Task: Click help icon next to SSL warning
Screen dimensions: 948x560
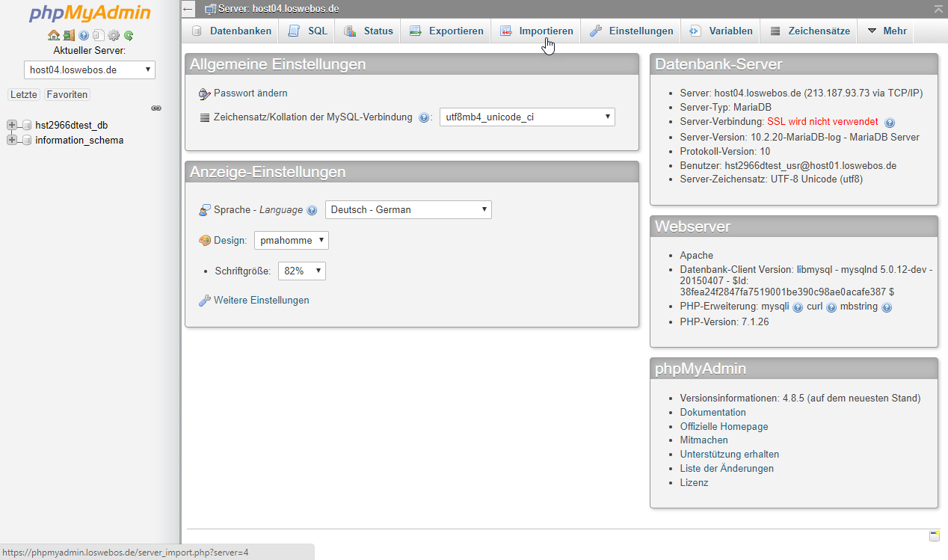Action: [x=890, y=122]
